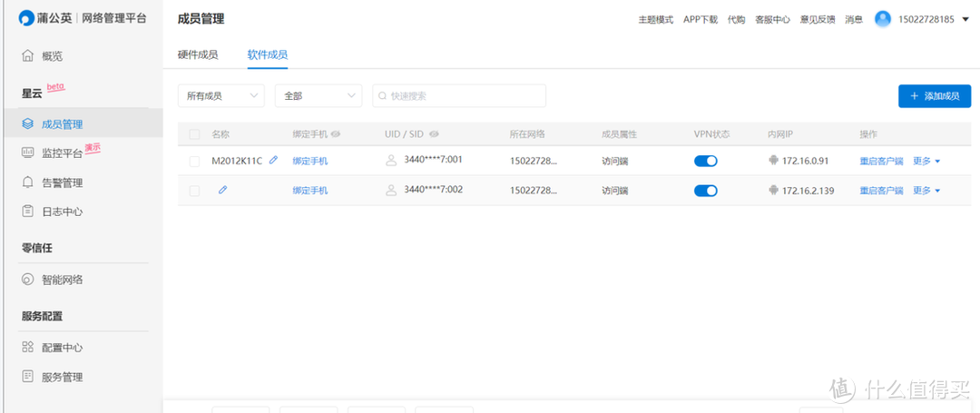The image size is (980, 413).
Task: Expand 更多 menu for 172.16.0.91 row
Action: (x=926, y=162)
